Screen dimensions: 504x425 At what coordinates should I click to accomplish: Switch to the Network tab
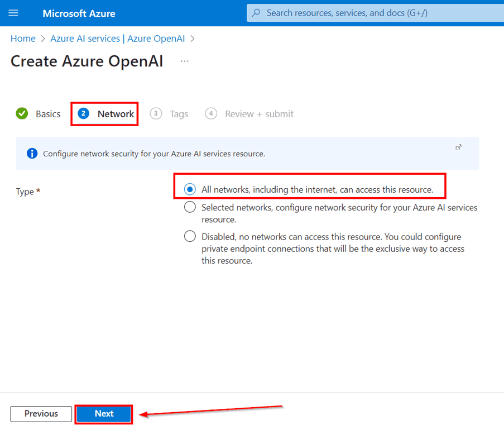(x=115, y=114)
